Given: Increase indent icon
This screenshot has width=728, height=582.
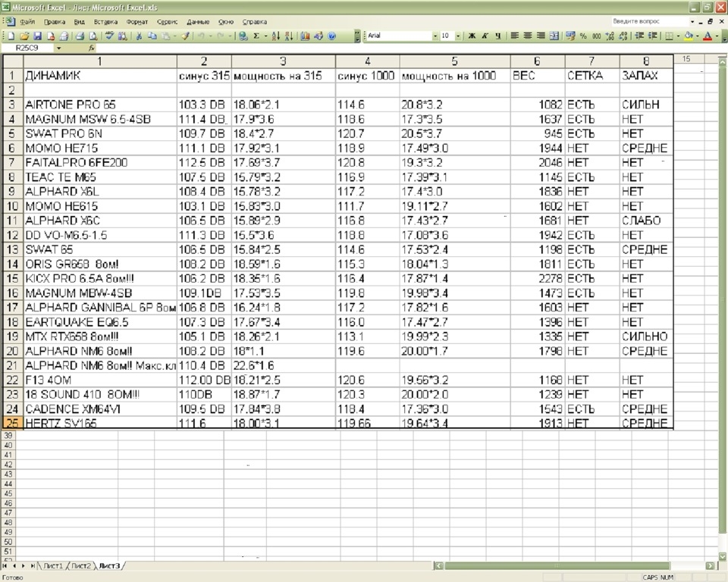Looking at the screenshot, I should pos(652,36).
